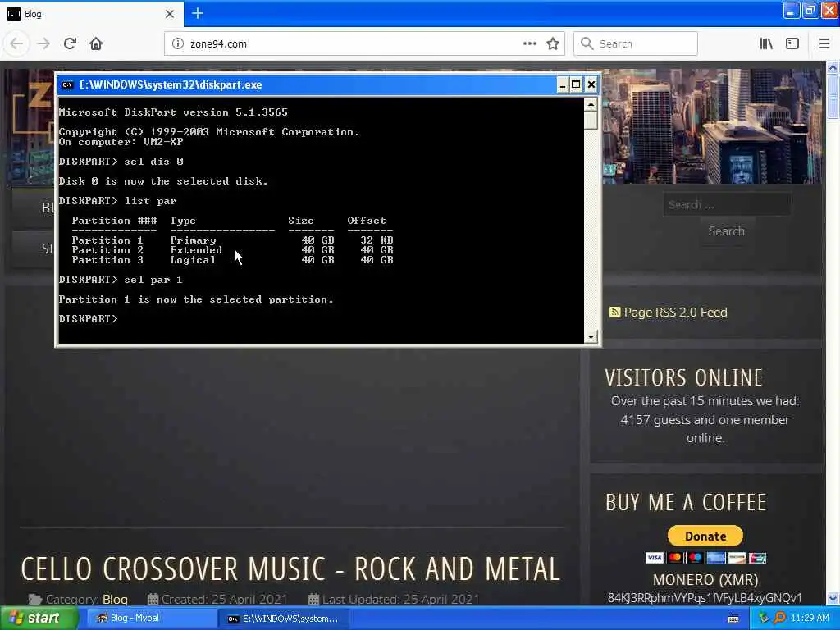The width and height of the screenshot is (840, 630).
Task: Open Cello Crossover Music article title
Action: [x=290, y=568]
